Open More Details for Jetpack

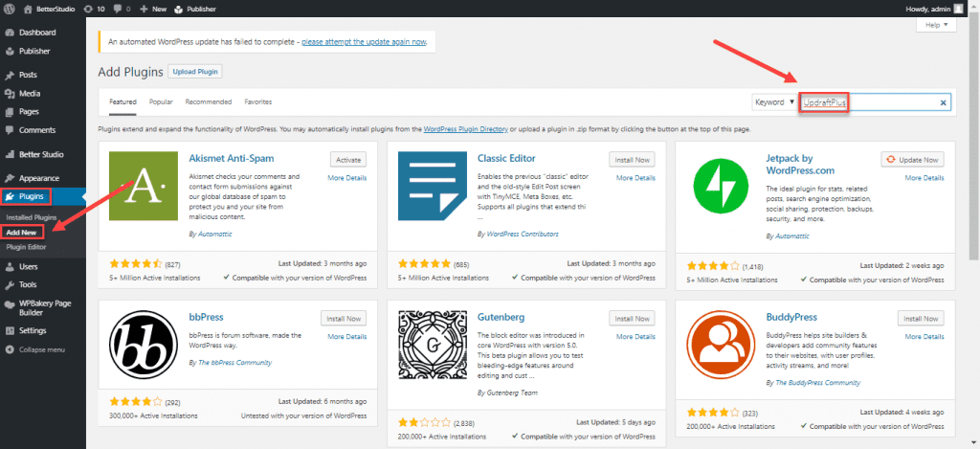coord(924,178)
